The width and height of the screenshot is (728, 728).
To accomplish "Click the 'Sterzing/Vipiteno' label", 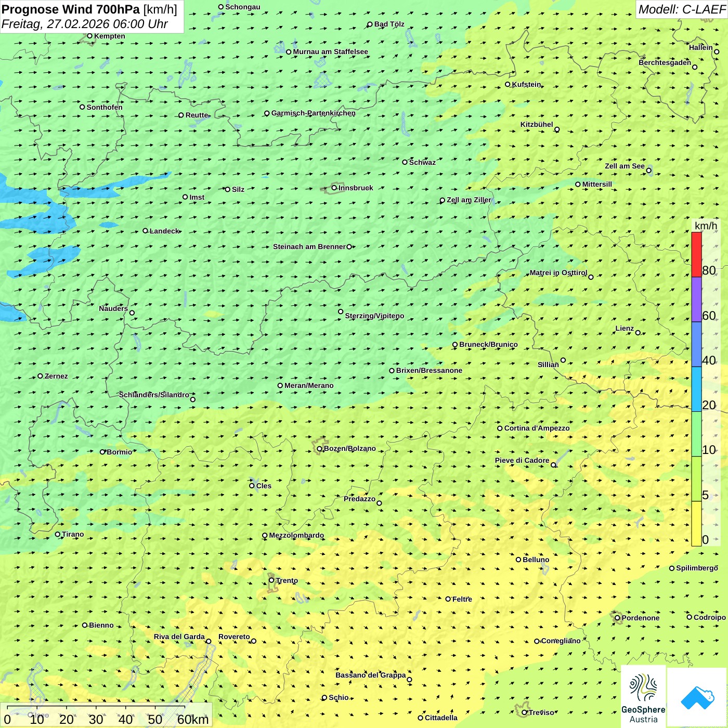I will click(x=374, y=316).
